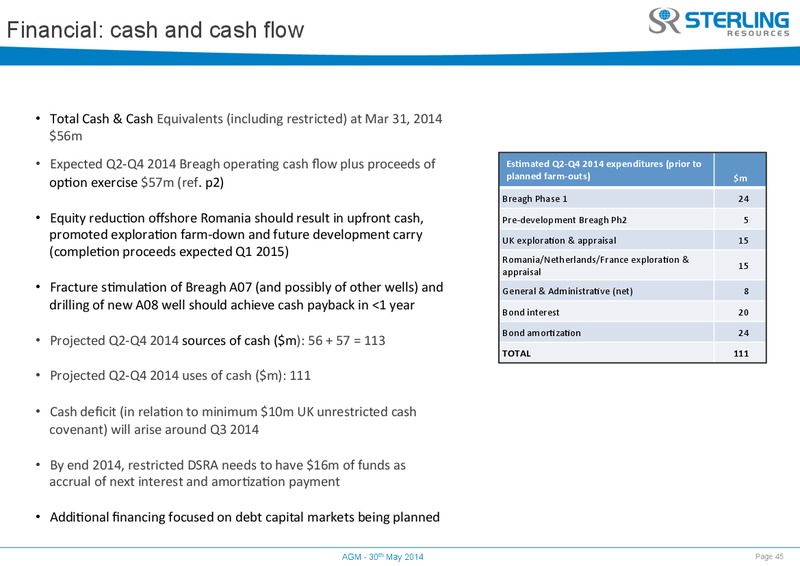Click total value 111 in table
800x566 pixels.
point(741,353)
